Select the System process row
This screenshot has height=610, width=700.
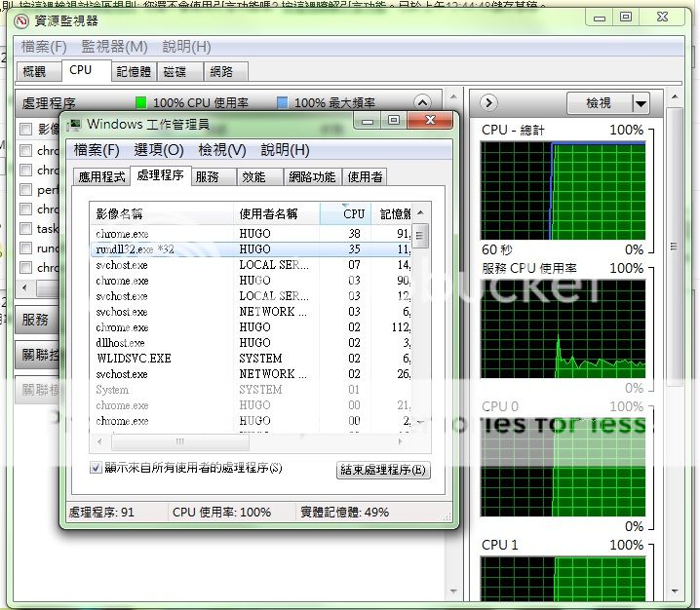coord(251,390)
